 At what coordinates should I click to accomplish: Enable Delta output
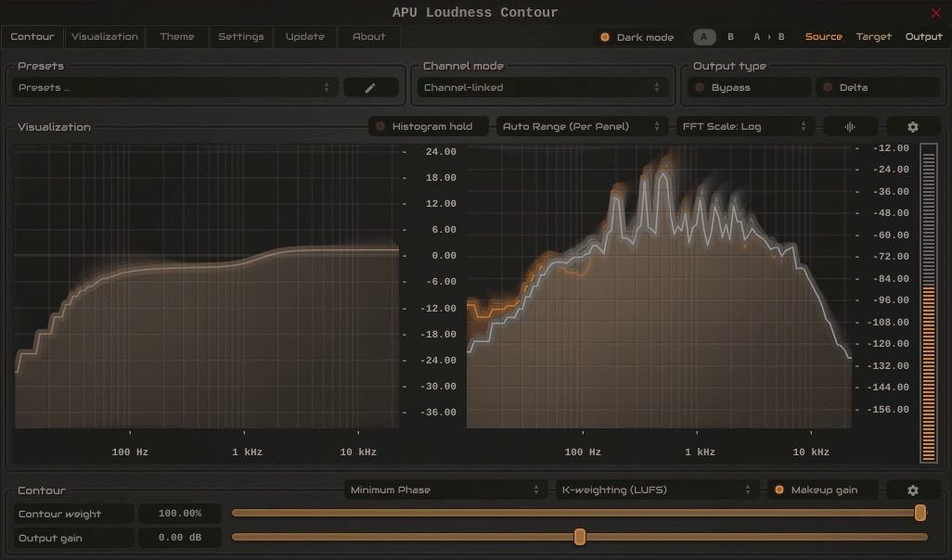click(x=878, y=88)
